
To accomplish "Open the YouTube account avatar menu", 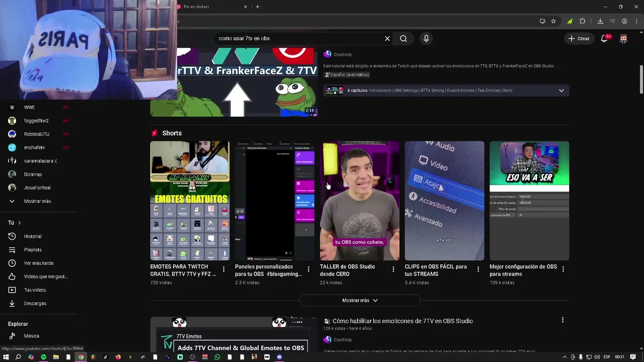I will click(x=624, y=38).
